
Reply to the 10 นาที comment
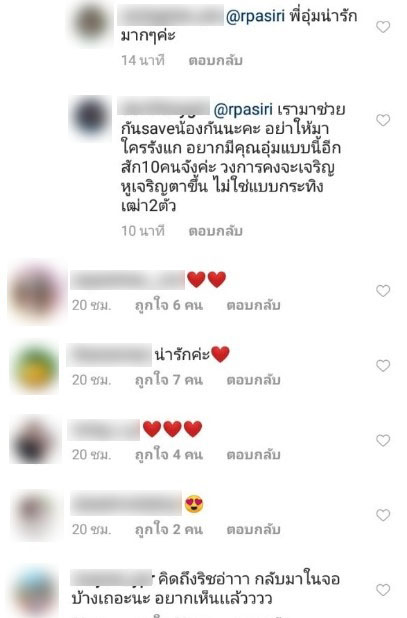coord(215,231)
